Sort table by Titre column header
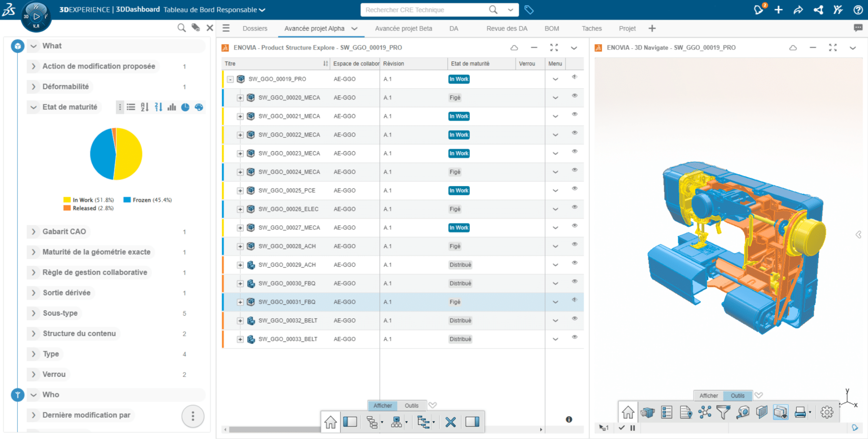Image resolution: width=868 pixels, height=439 pixels. coord(276,64)
